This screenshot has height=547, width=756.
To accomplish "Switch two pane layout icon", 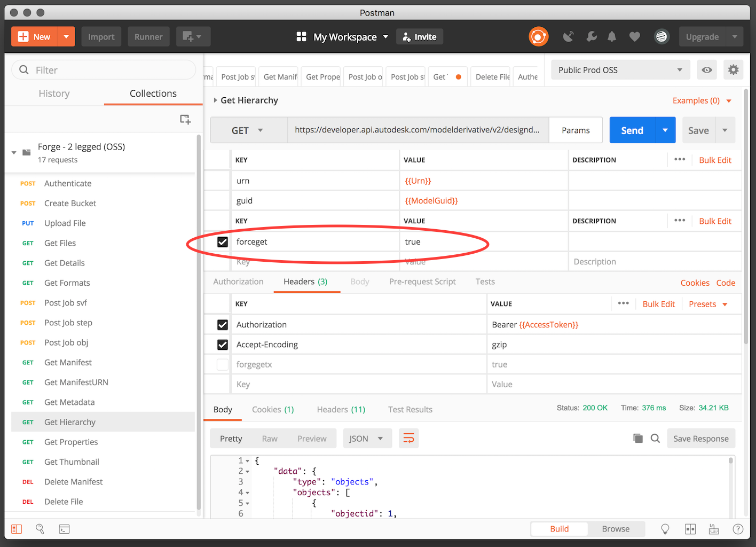I will (690, 529).
